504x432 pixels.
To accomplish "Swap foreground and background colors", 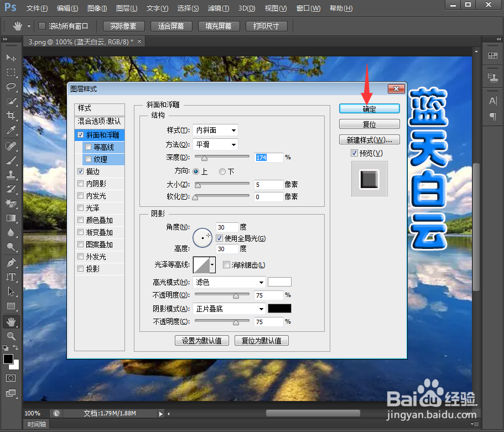I will 15,347.
